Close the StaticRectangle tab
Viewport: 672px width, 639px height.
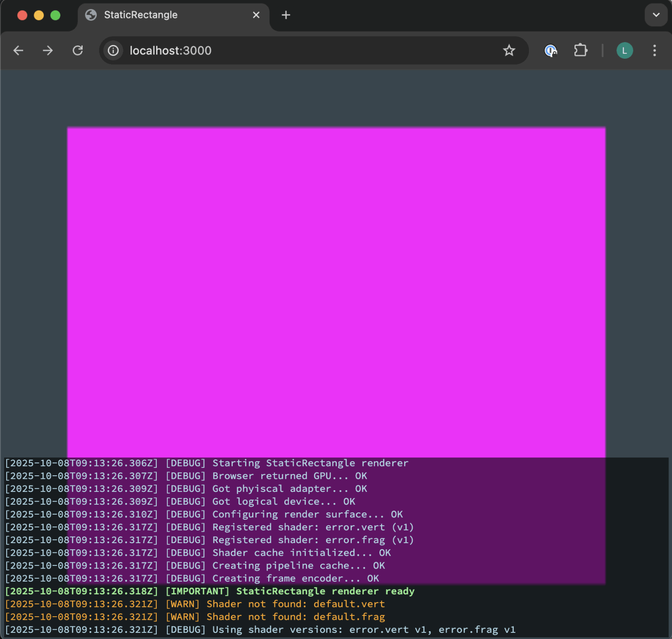point(256,15)
